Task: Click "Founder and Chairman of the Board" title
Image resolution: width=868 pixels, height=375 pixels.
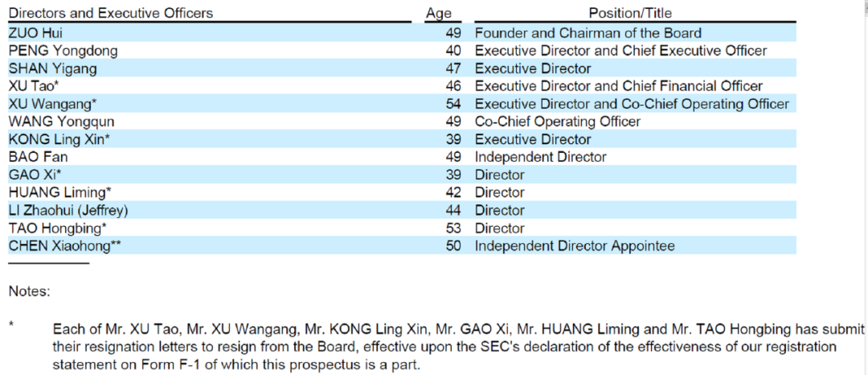Action: click(x=588, y=33)
